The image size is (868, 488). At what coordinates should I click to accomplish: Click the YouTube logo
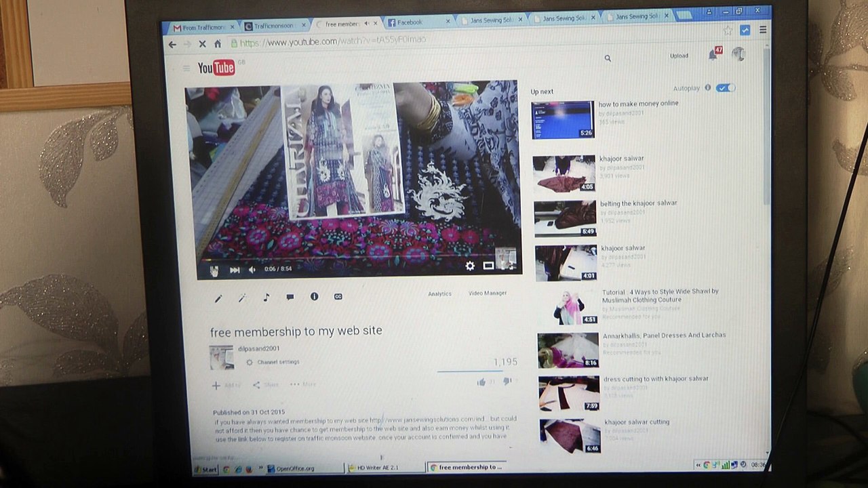pyautogui.click(x=216, y=67)
